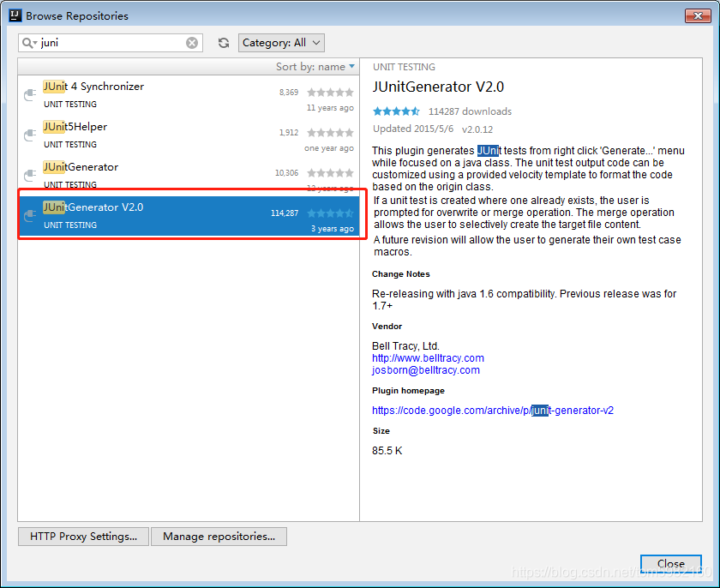720x588 pixels.
Task: Select JUnit 4 Synchronizer plugin
Action: click(x=189, y=95)
